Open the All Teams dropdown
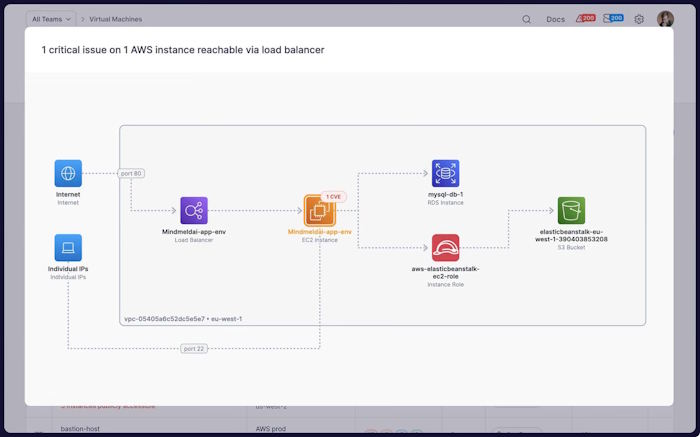The width and height of the screenshot is (700, 437). (51, 19)
